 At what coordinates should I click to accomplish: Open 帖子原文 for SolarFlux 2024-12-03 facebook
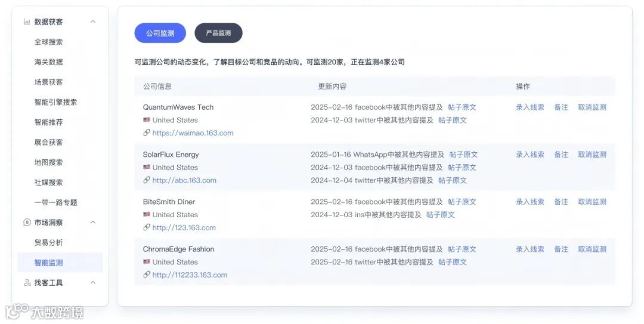coord(462,167)
